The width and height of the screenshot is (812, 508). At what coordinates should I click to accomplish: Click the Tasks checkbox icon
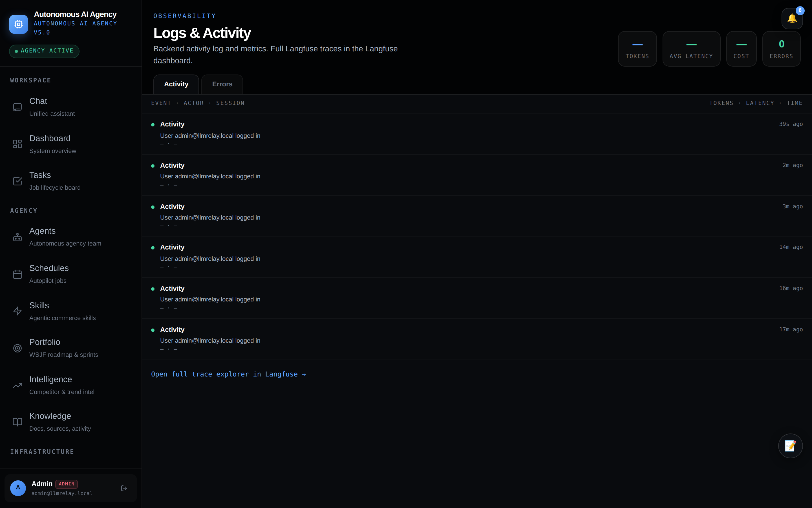tap(17, 181)
